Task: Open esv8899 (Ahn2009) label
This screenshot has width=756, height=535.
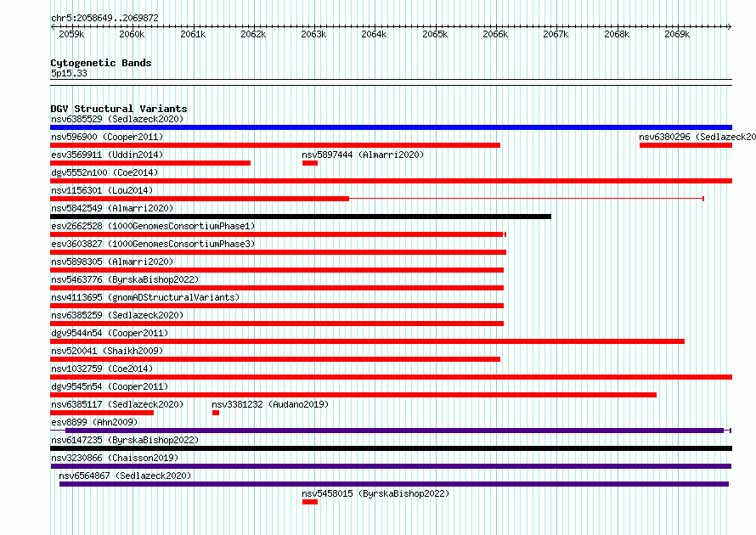Action: click(94, 422)
